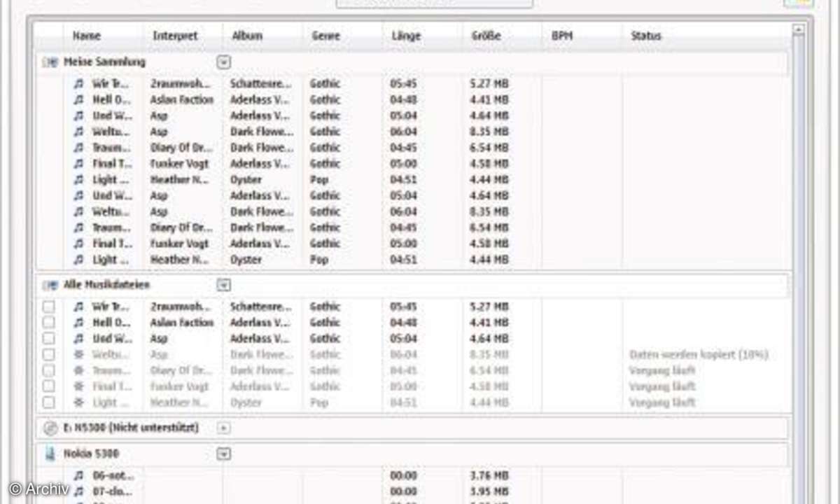Click note icon of 07-clo... file
This screenshot has height=504, width=840.
coord(78,491)
